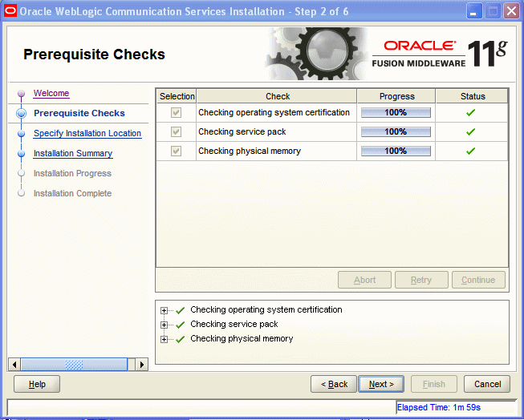The width and height of the screenshot is (524, 420).
Task: Click green check beside operating system certification tree node
Action: click(180, 310)
